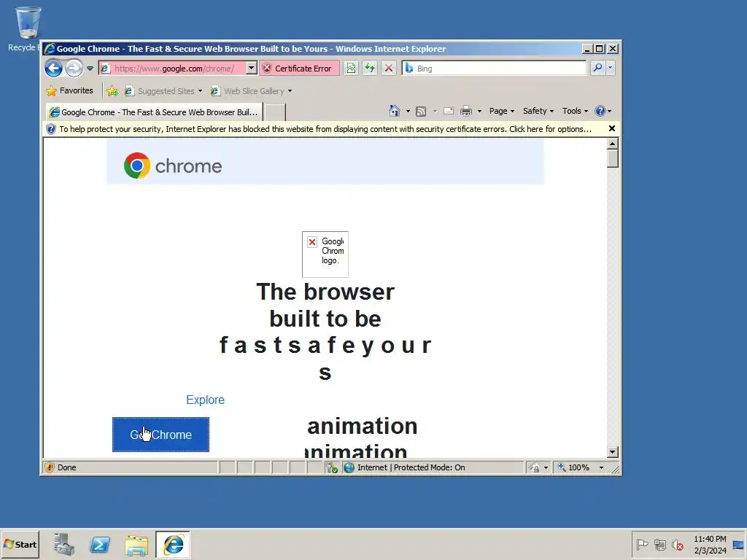Expand the 100% zoom level dropdown

pyautogui.click(x=601, y=467)
